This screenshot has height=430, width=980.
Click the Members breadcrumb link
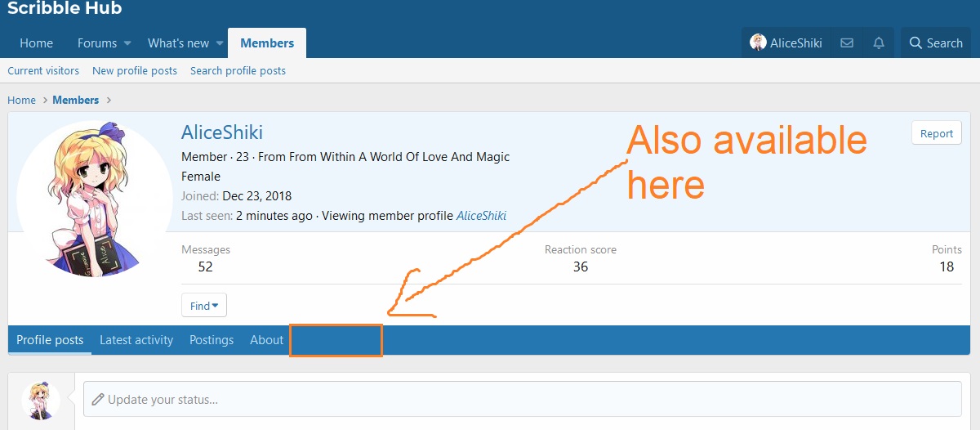point(76,100)
